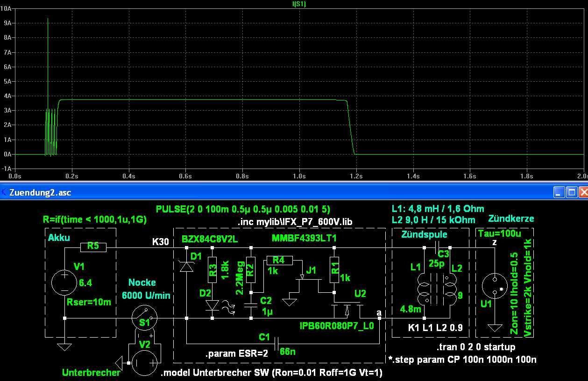588x381 pixels.
Task: Click the D1 zener diode symbol
Action: click(x=187, y=266)
